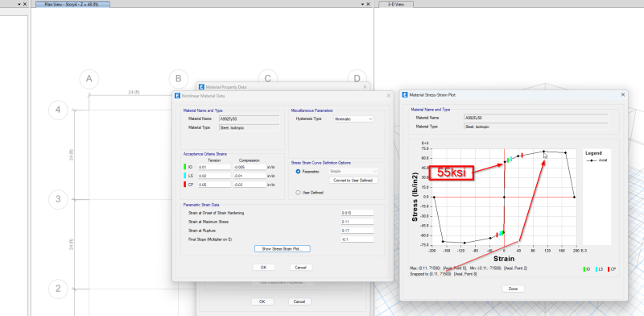Viewport: 644px width, 316px height.
Task: Click the Material Type field in Nonlinear dialog
Action: (250, 127)
